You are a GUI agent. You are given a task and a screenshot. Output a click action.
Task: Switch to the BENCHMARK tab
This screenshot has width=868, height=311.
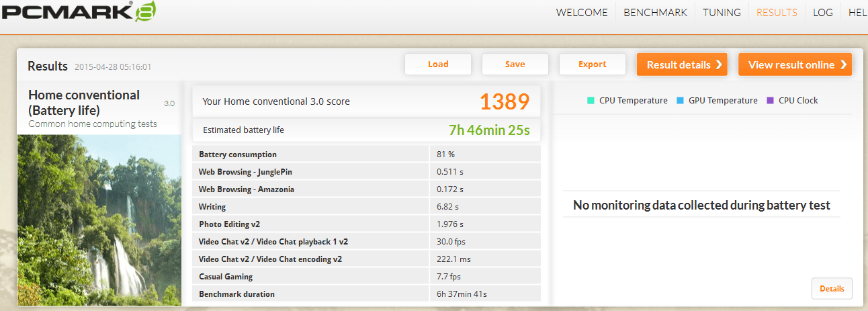coord(655,12)
